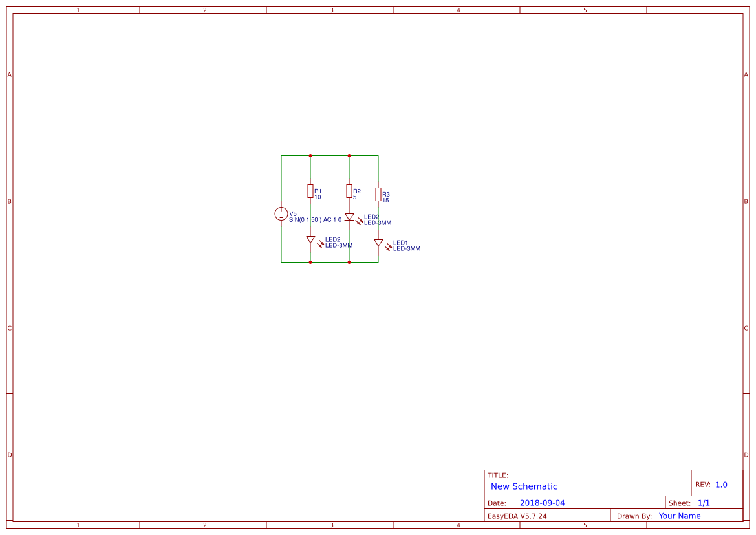This screenshot has height=535, width=756.
Task: Click the 'LED-3MM' text under LED1
Action: [407, 249]
